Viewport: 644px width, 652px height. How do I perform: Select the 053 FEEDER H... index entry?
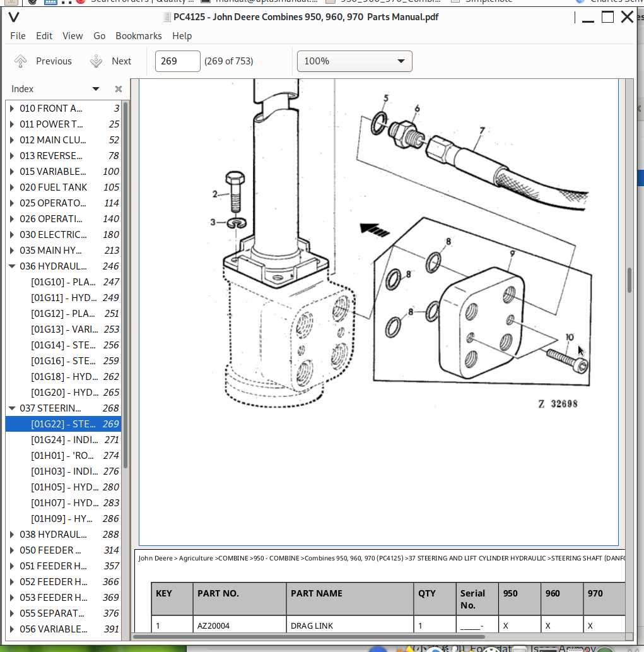pyautogui.click(x=64, y=598)
